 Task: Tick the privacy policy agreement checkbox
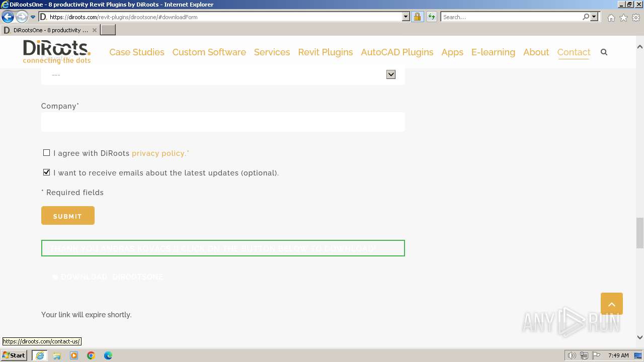(46, 153)
